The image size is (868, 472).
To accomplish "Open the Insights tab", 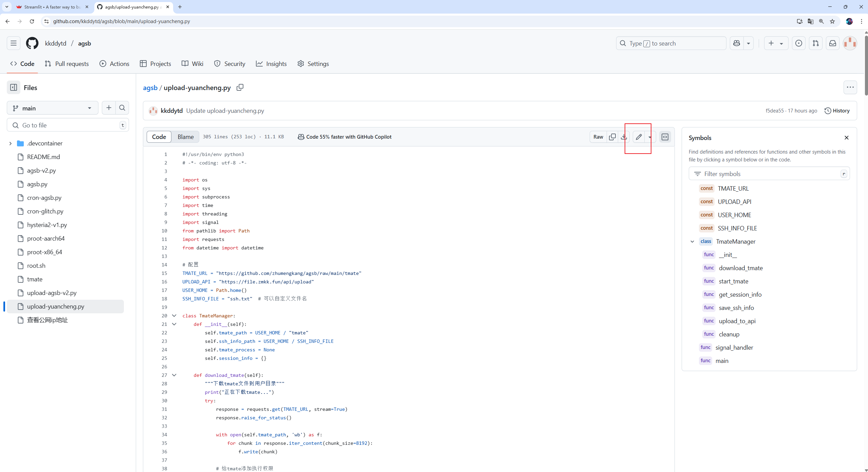I will (271, 64).
